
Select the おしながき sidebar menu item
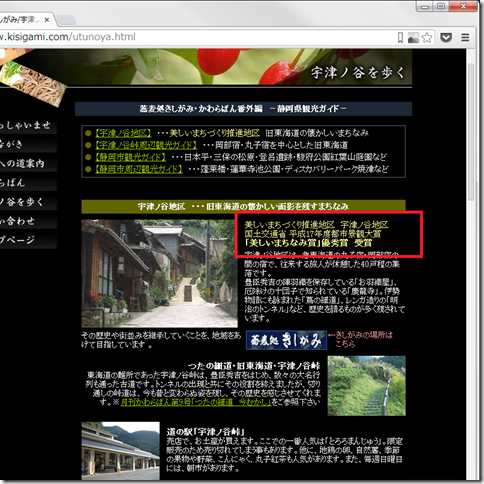(x=28, y=144)
